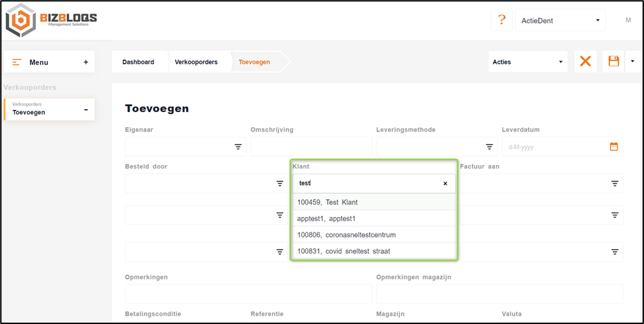Click the Besteld door filter icon
The image size is (644, 324).
tap(280, 183)
